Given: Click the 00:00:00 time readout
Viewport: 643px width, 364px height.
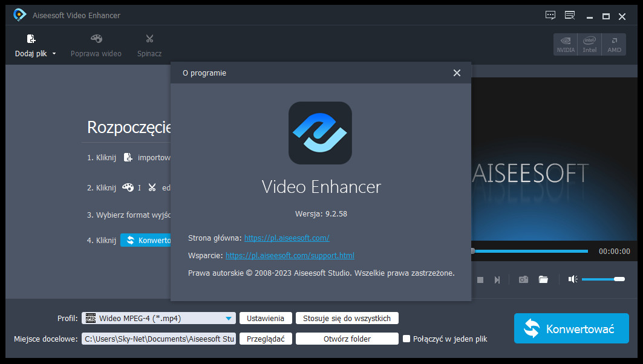Looking at the screenshot, I should [x=615, y=252].
